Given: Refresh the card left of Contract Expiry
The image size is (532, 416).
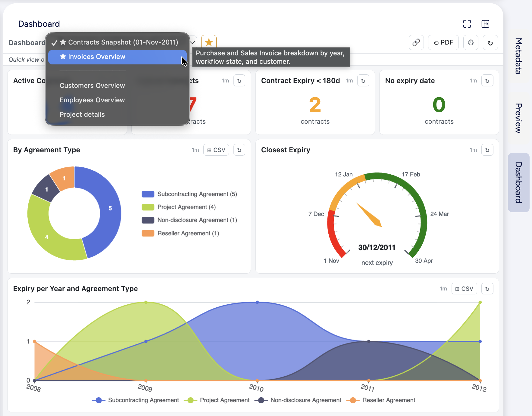Looking at the screenshot, I should pyautogui.click(x=239, y=81).
